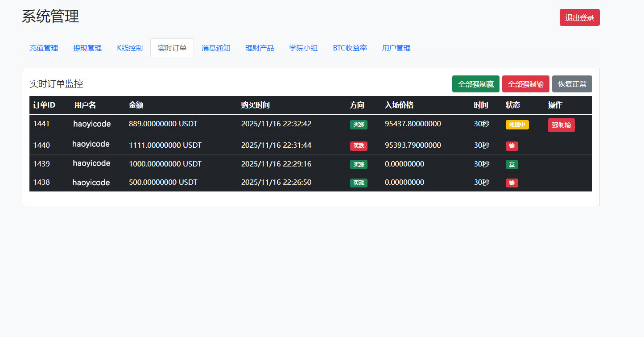
Task: Select the K线控制 tab
Action: [x=129, y=48]
